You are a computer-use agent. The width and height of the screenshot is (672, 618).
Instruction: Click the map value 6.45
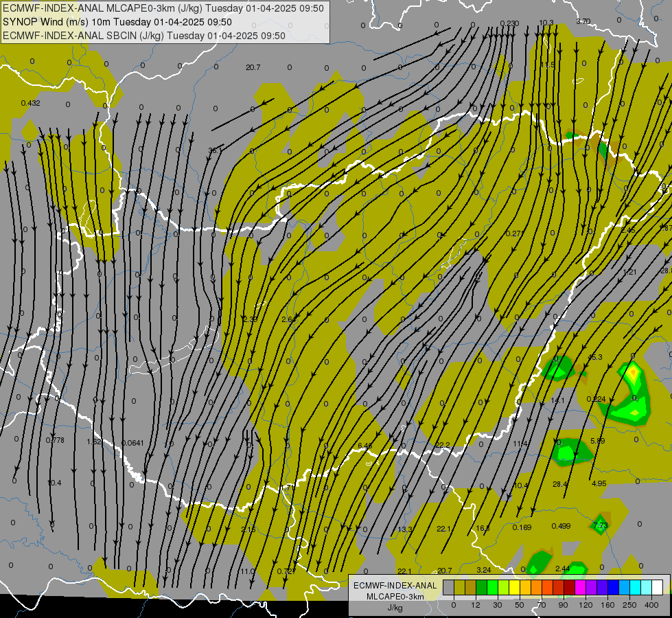pyautogui.click(x=365, y=446)
